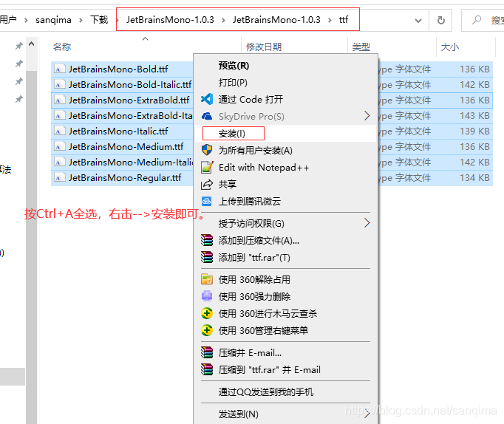Click sanqima in the breadcrumb path

53,20
